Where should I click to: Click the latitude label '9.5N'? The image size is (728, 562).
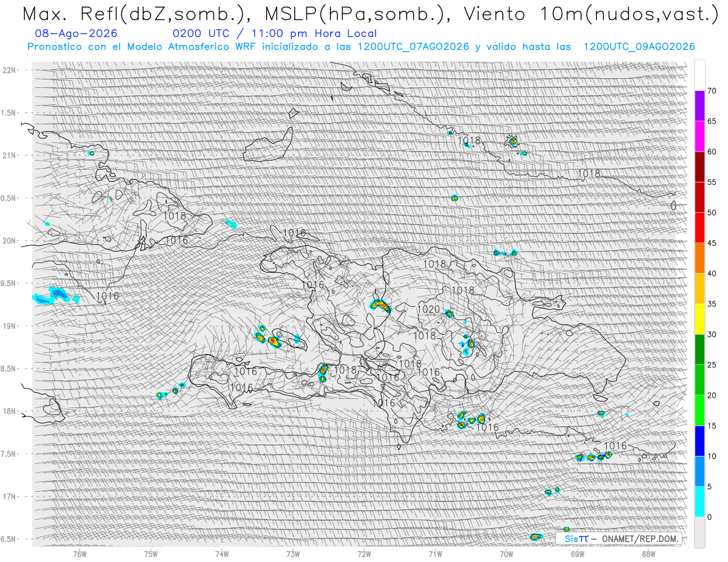click(8, 283)
